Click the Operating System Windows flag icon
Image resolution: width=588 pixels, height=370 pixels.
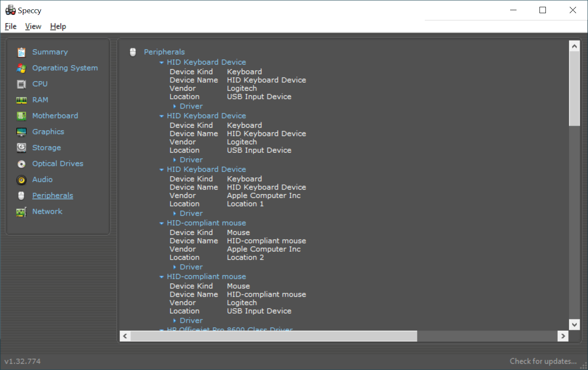pyautogui.click(x=21, y=68)
